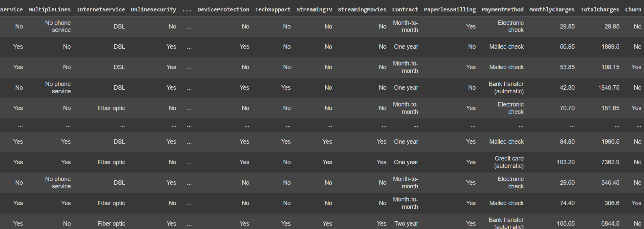Click the DeviceProtection column header
Viewport: 644px width, 229px height.
(x=223, y=9)
